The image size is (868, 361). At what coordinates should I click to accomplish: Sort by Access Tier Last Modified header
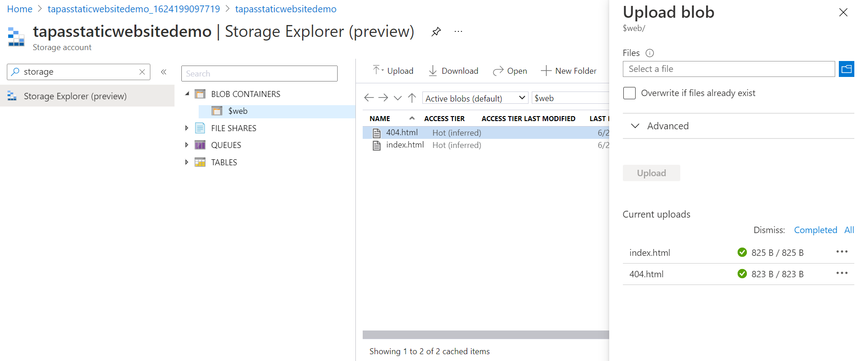click(x=528, y=118)
